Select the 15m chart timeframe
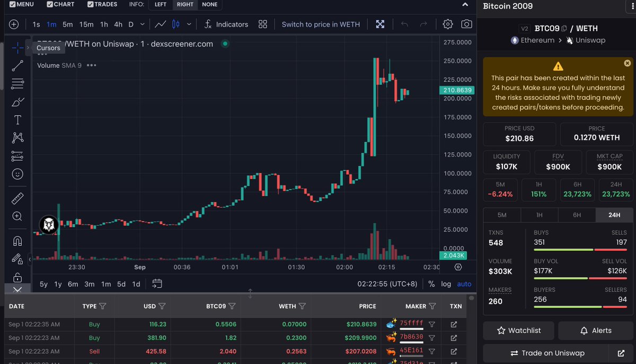Viewport: 636px width, 364px height. 86,24
